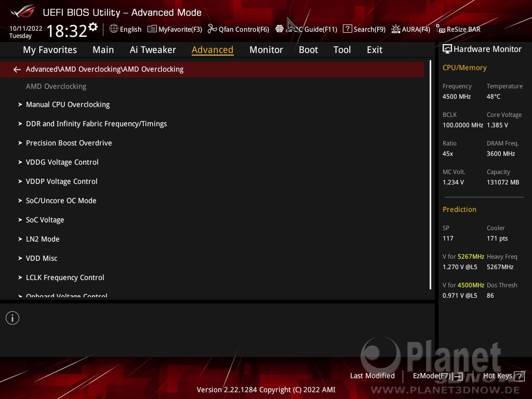Click the vertical scrollbar of settings list

click(x=430, y=175)
